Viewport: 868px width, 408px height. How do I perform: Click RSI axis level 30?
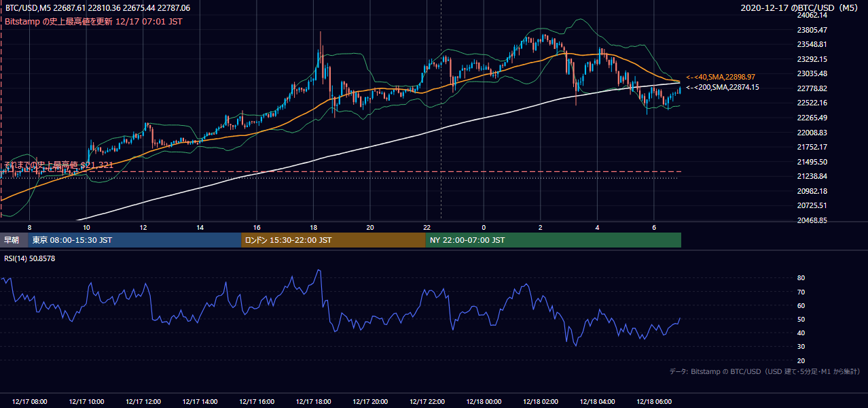point(801,346)
